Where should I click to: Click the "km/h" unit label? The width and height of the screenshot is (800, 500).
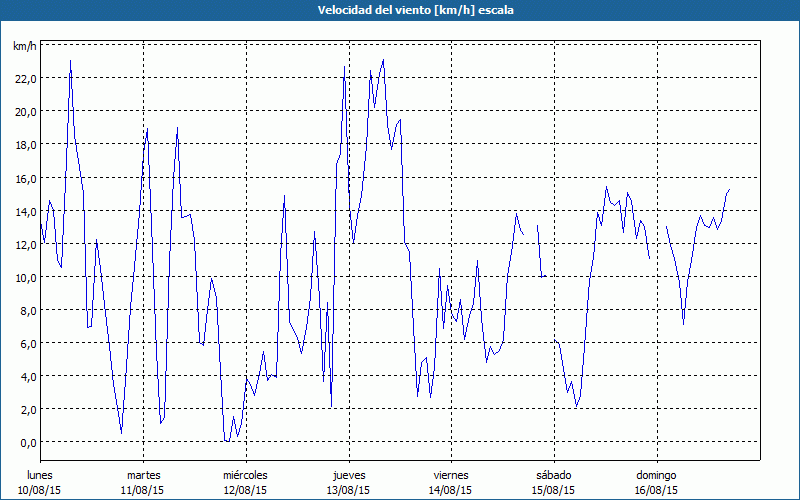coord(24,47)
